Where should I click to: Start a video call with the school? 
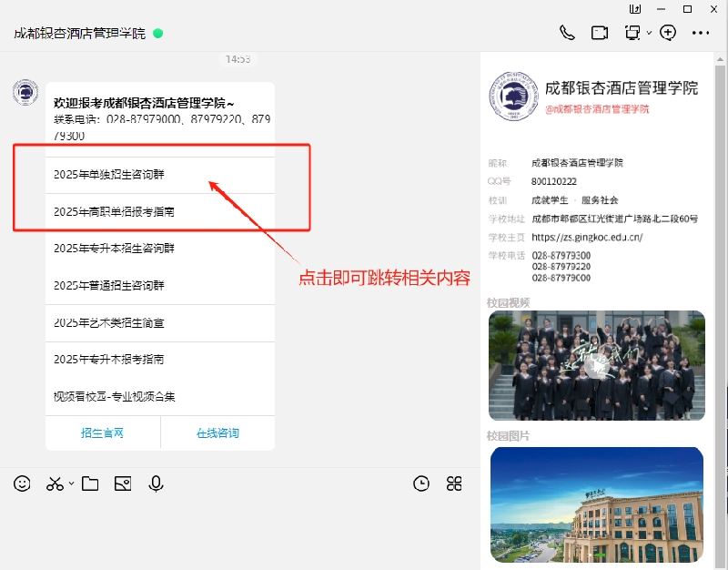click(x=599, y=32)
